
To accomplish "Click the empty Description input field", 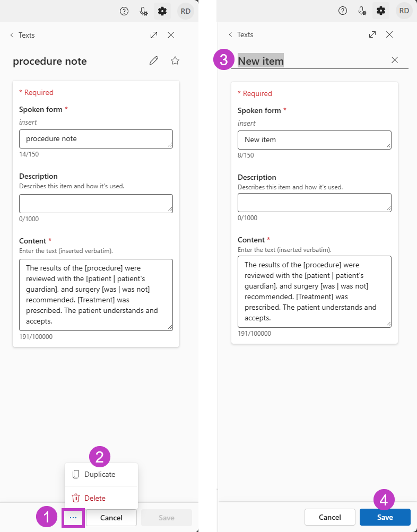I will coord(95,203).
